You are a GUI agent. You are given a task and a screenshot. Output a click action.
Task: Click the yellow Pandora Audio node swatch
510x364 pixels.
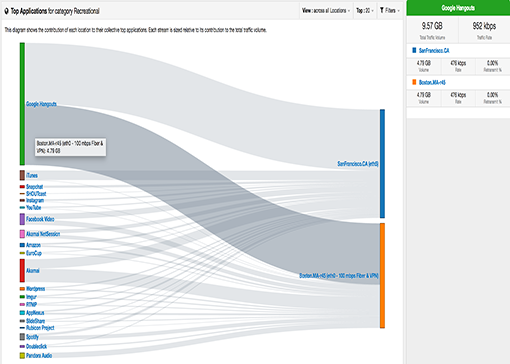[22, 356]
